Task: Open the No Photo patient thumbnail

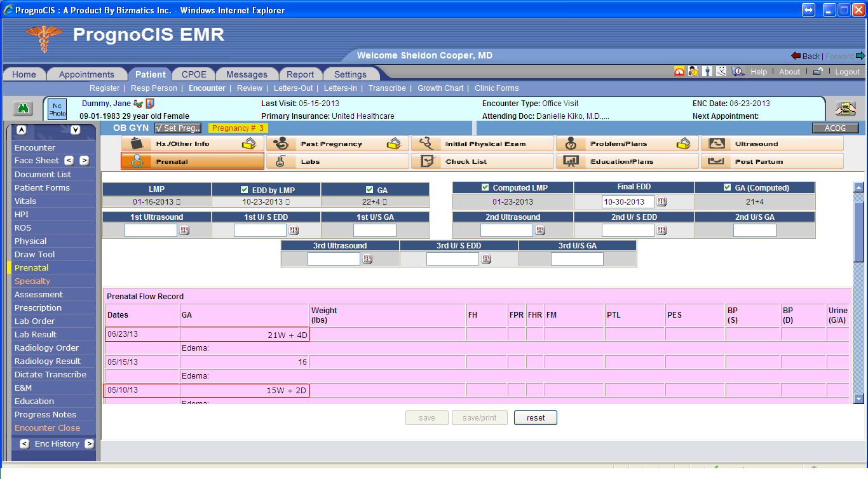Action: tap(58, 109)
